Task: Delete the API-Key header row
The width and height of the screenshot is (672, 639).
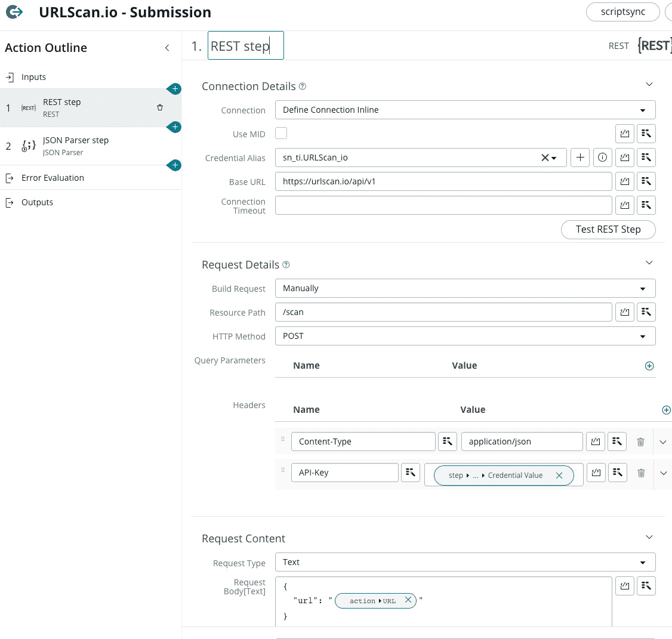Action: pos(641,473)
